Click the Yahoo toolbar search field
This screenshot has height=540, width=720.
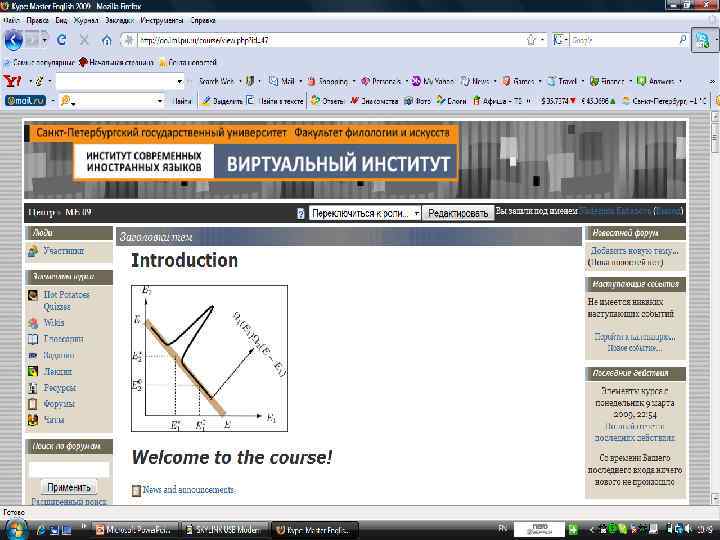[x=116, y=82]
